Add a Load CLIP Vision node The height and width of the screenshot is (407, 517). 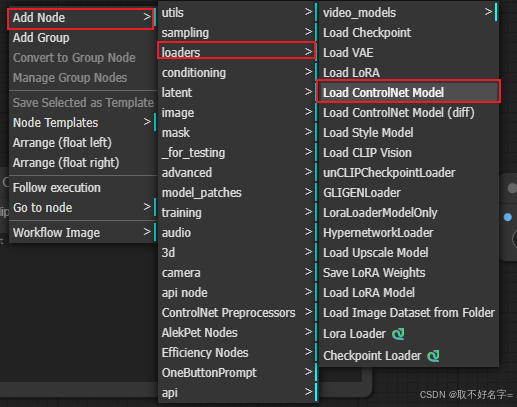pyautogui.click(x=409, y=153)
